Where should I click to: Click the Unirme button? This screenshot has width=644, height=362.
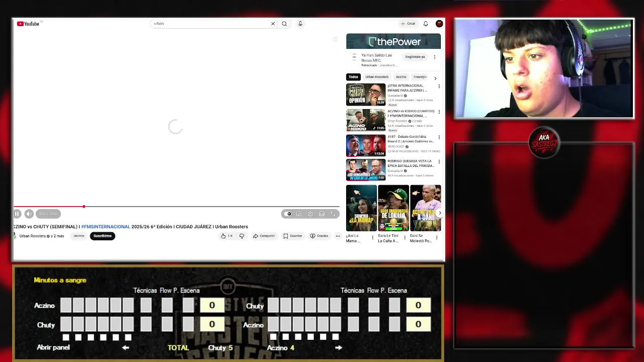pos(79,236)
